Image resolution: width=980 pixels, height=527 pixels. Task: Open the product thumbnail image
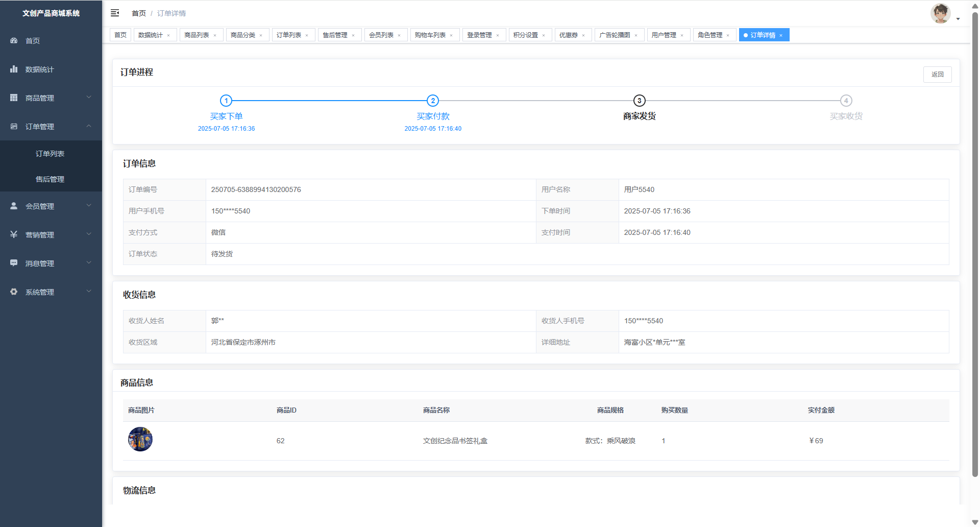(140, 440)
